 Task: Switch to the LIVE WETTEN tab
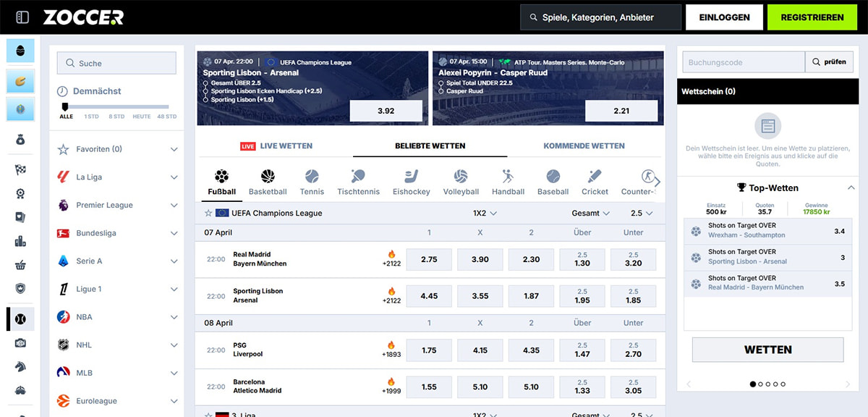tap(276, 146)
